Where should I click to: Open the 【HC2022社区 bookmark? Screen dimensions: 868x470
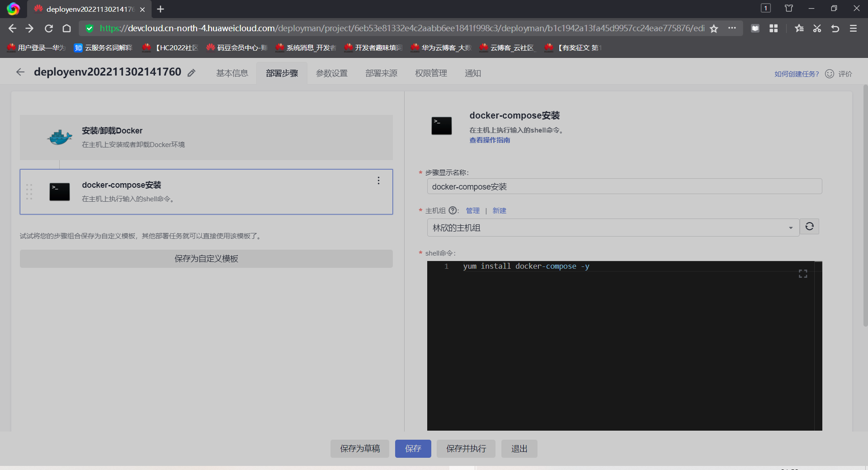[x=170, y=47]
